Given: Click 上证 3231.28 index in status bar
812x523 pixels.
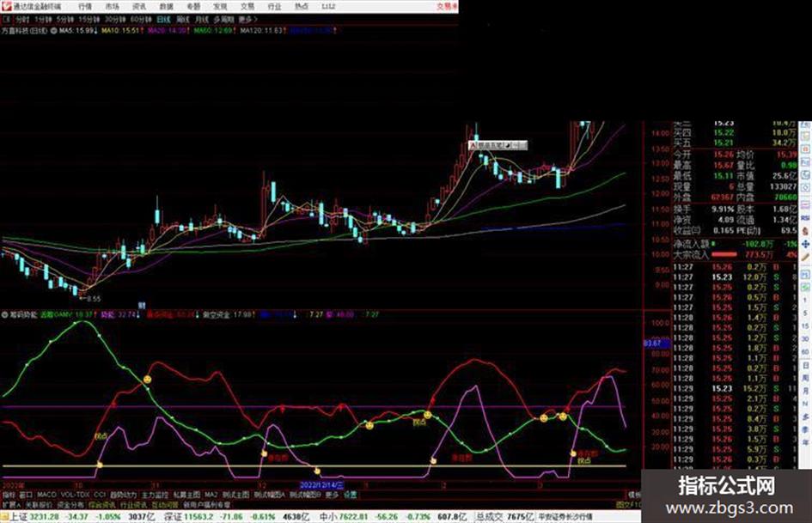Looking at the screenshot, I should pos(34,517).
